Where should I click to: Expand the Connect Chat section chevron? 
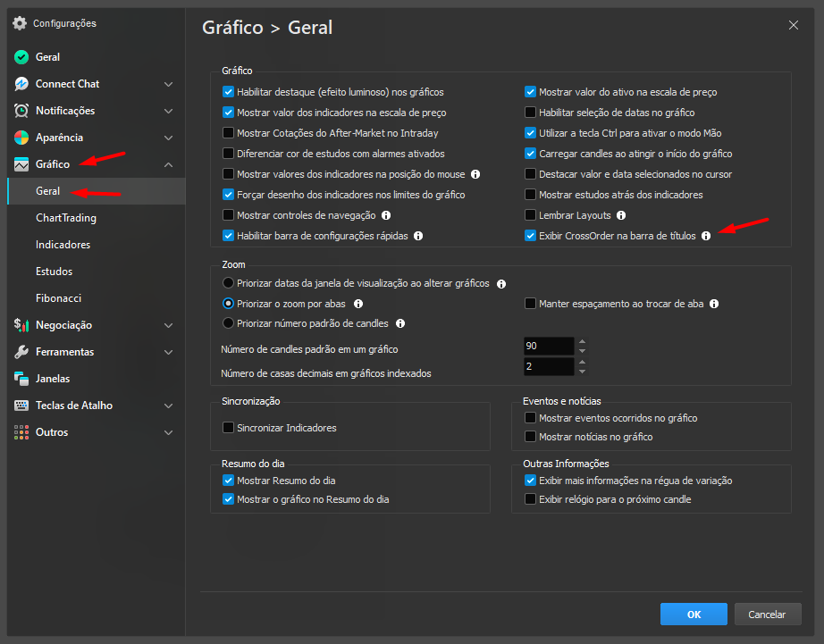pos(168,84)
